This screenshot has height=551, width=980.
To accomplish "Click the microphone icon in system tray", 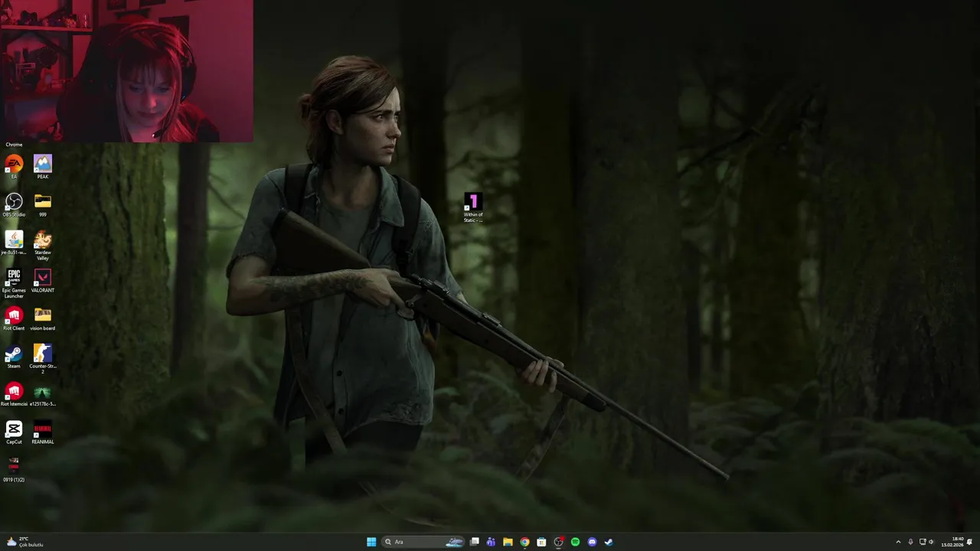I will (910, 542).
